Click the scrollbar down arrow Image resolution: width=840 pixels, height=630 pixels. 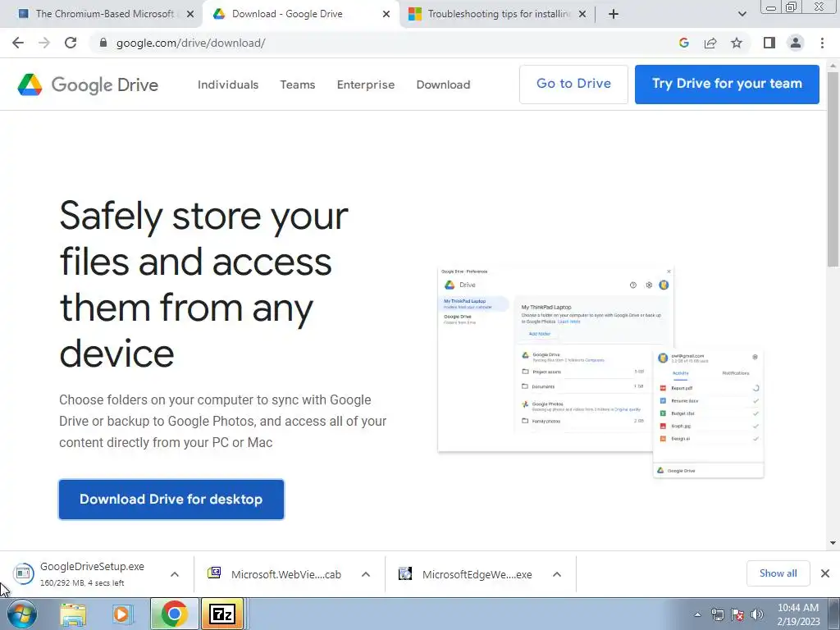tap(833, 543)
